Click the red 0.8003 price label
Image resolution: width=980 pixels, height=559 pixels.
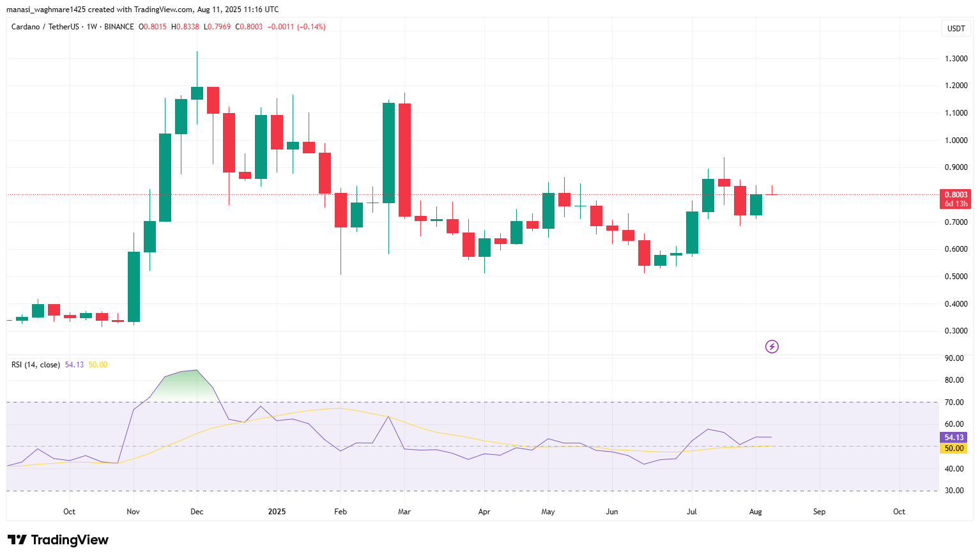[x=954, y=194]
